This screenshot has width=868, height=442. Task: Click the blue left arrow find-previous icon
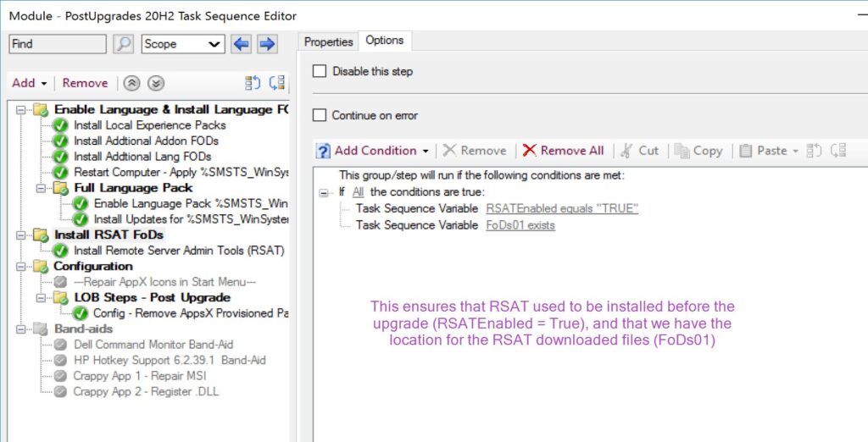[x=241, y=44]
